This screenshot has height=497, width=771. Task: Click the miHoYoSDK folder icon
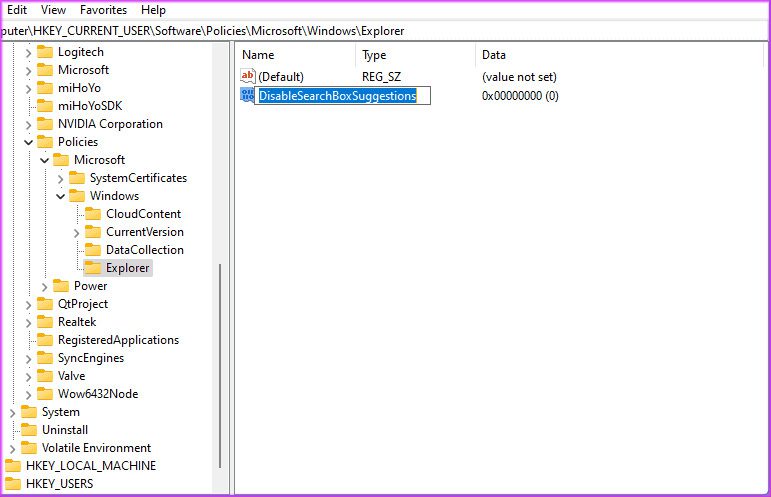[x=45, y=106]
